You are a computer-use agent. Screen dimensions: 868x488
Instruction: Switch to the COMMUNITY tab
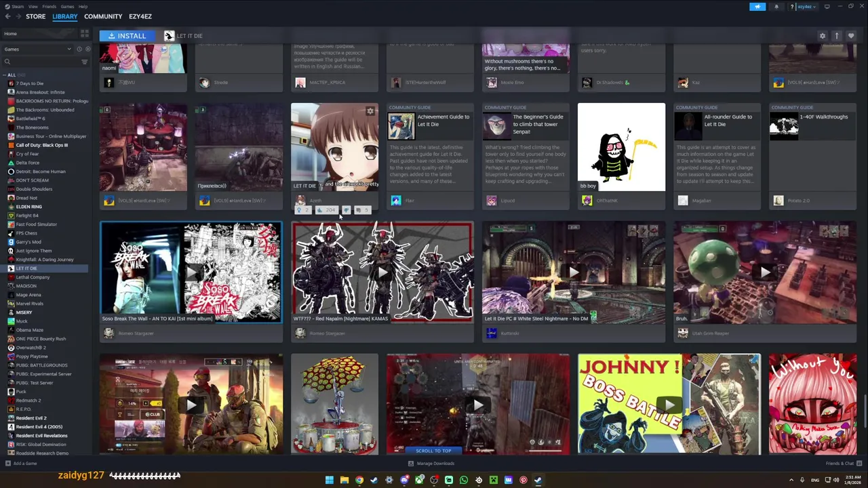103,16
